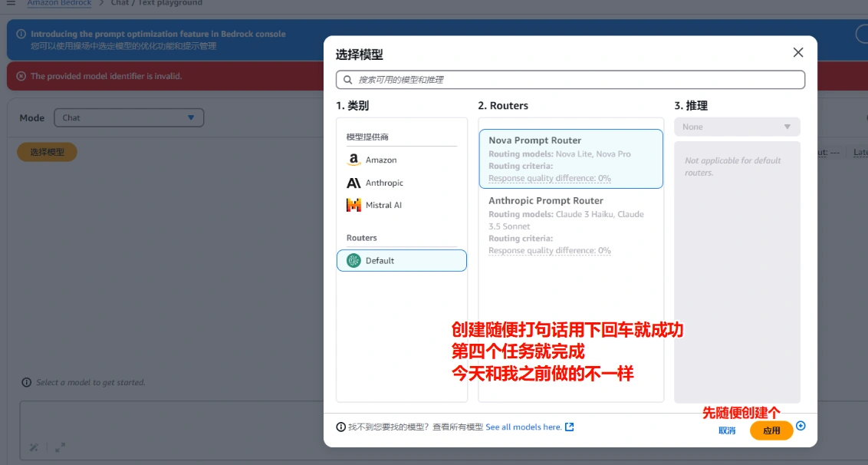Click the magic wand prompt optimization icon

34,447
